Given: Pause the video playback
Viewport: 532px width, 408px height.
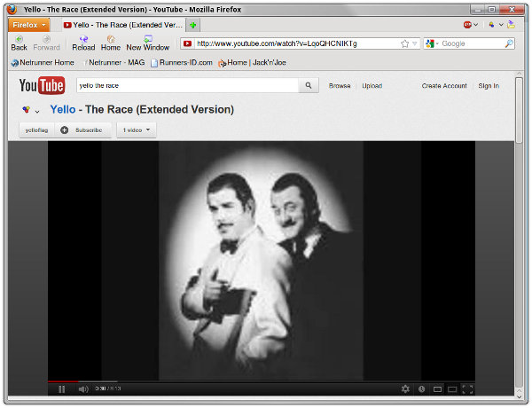Looking at the screenshot, I should pyautogui.click(x=61, y=389).
